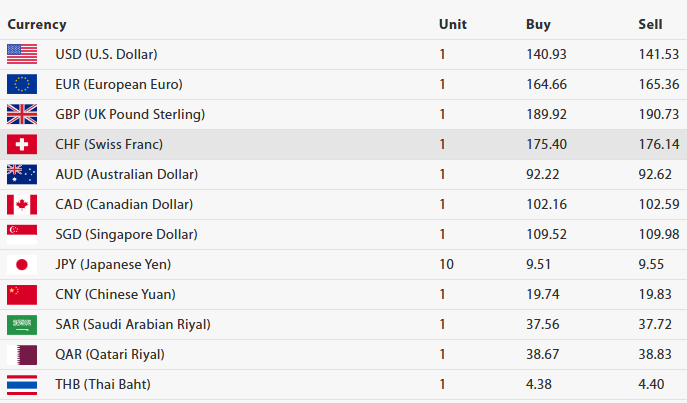687x403 pixels.
Task: Click the Singapore flag icon
Action: pos(22,234)
